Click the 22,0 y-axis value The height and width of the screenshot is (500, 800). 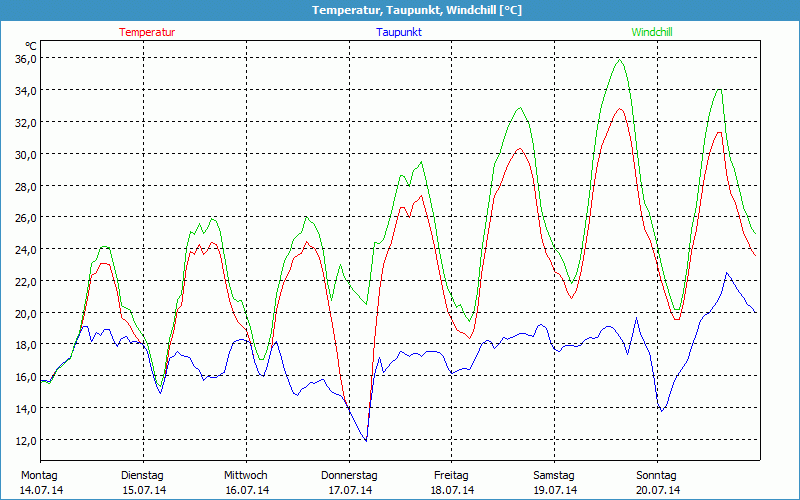(x=27, y=282)
